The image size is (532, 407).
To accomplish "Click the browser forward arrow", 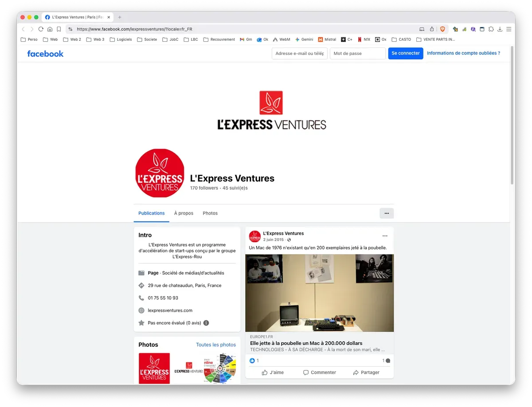I will click(x=32, y=29).
